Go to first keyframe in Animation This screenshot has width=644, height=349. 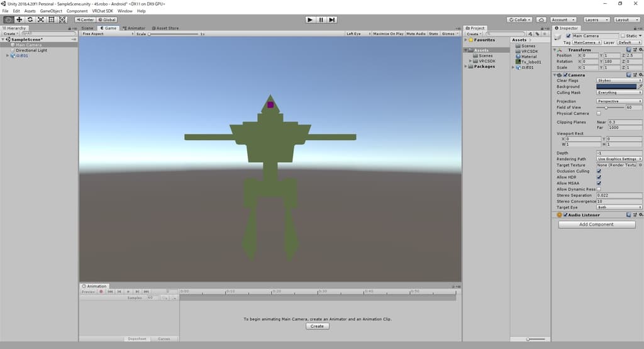pos(110,292)
